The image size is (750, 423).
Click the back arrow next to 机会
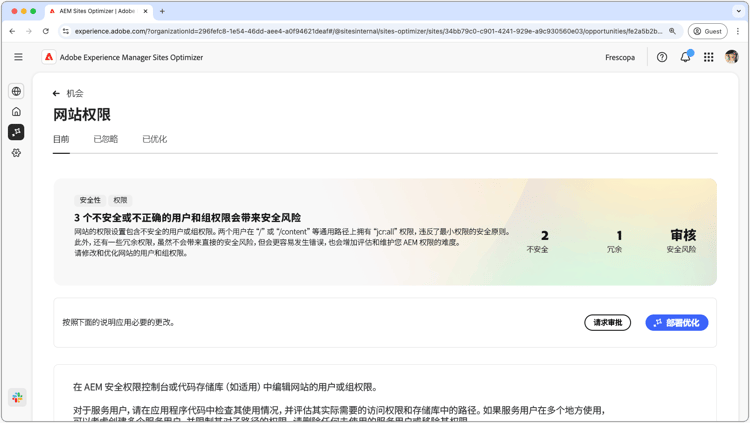(56, 93)
